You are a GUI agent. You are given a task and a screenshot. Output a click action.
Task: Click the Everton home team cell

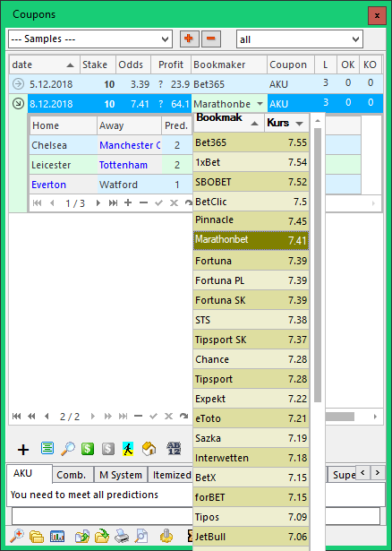(x=64, y=185)
